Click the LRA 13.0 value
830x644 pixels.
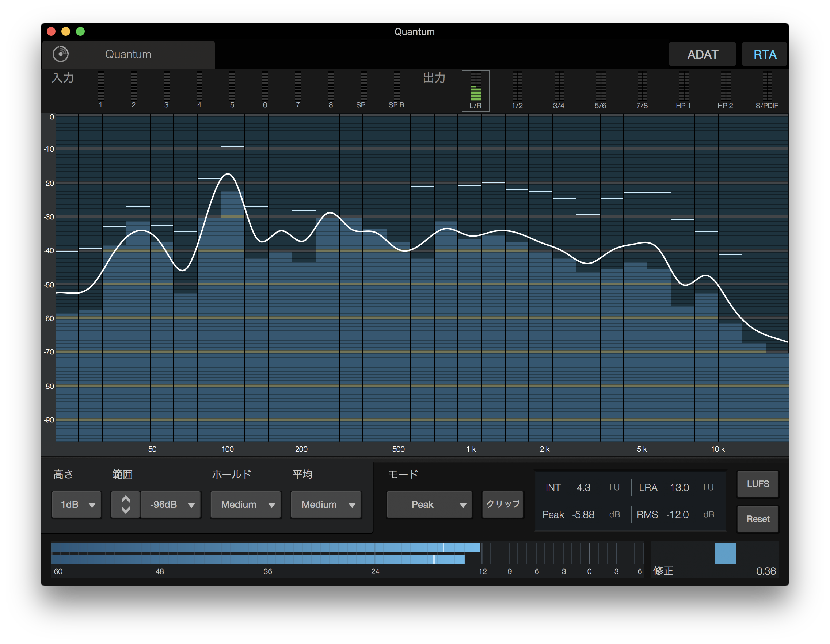coord(679,487)
